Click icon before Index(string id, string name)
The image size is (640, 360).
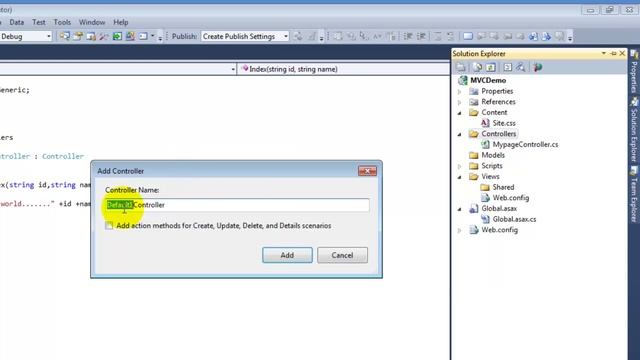(x=244, y=69)
